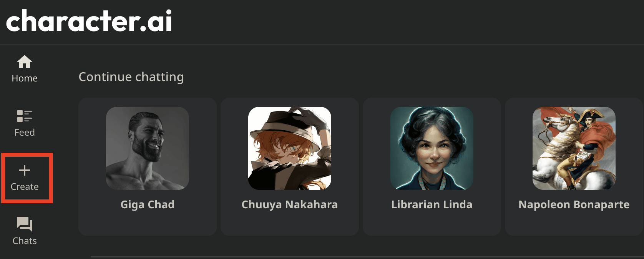Image resolution: width=644 pixels, height=259 pixels.
Task: Open the Chats speech bubble icon
Action: click(25, 224)
